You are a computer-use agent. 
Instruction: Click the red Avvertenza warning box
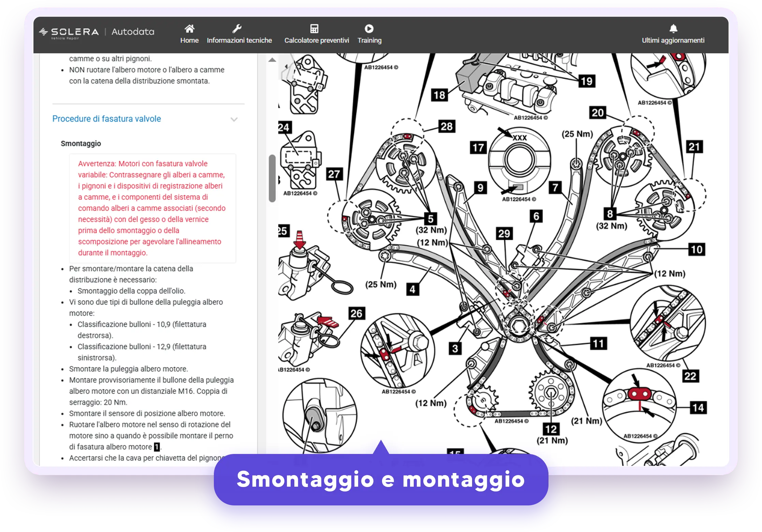pyautogui.click(x=152, y=208)
